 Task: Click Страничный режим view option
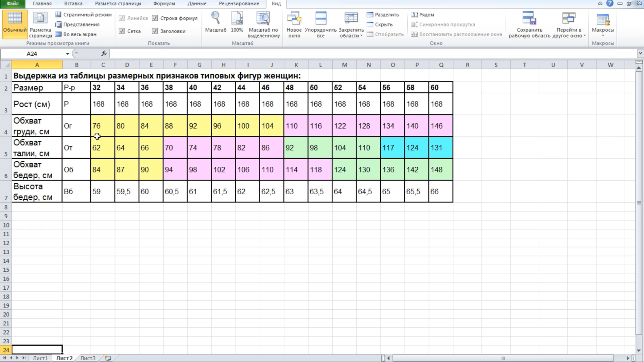coord(83,15)
